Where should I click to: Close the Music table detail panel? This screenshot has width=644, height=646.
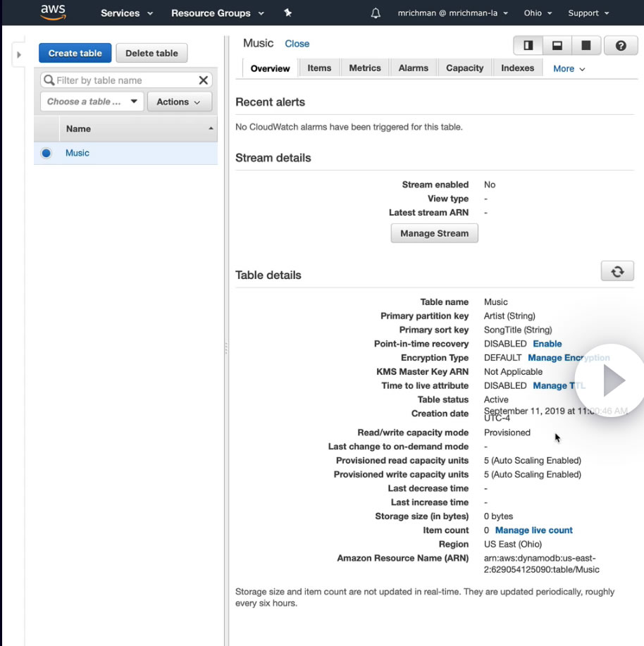297,44
